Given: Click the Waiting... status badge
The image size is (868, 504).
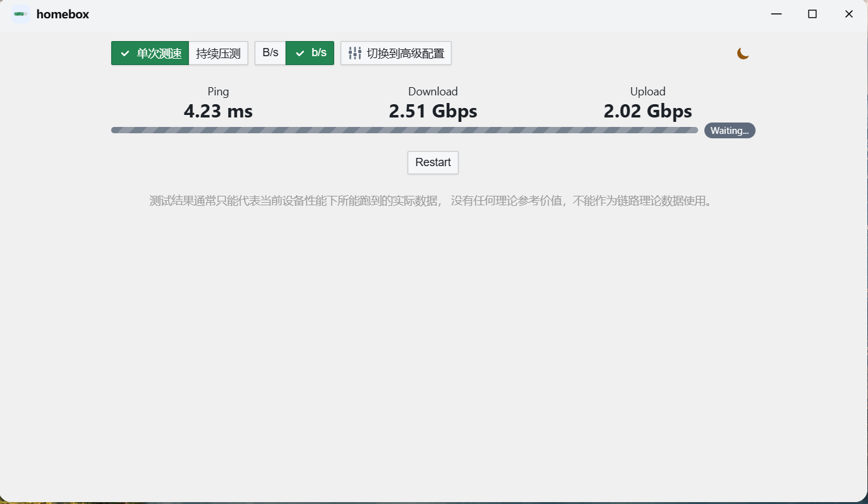Looking at the screenshot, I should point(730,130).
